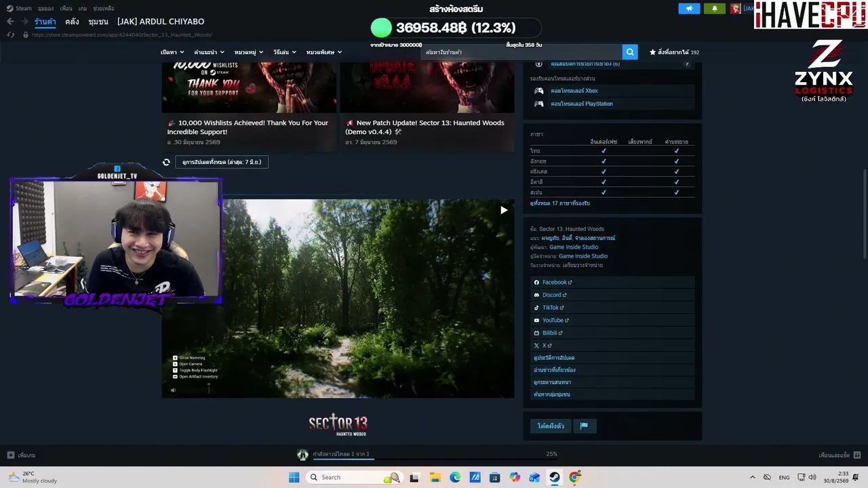The width and height of the screenshot is (868, 488).
Task: Open File Explorer from the taskbar
Action: click(435, 477)
